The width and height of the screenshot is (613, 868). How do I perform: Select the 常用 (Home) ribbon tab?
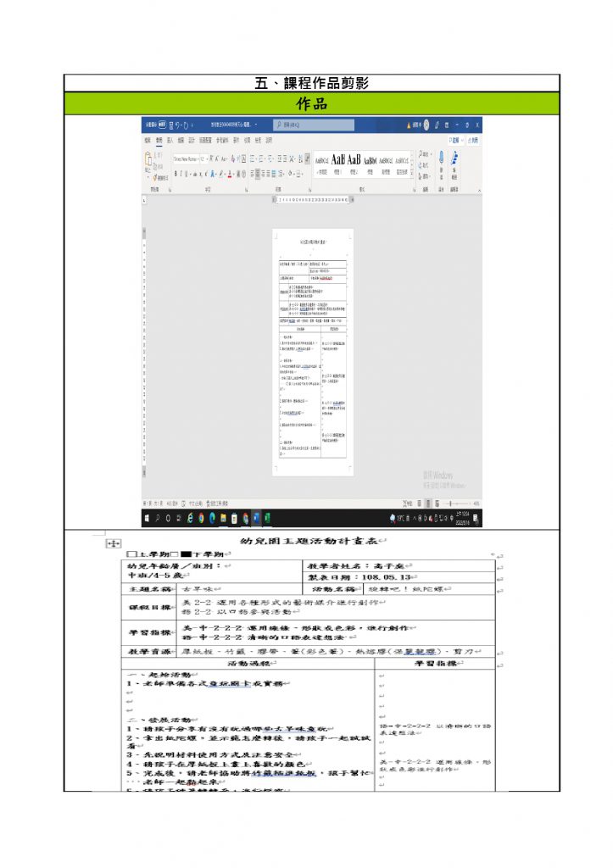coord(159,140)
